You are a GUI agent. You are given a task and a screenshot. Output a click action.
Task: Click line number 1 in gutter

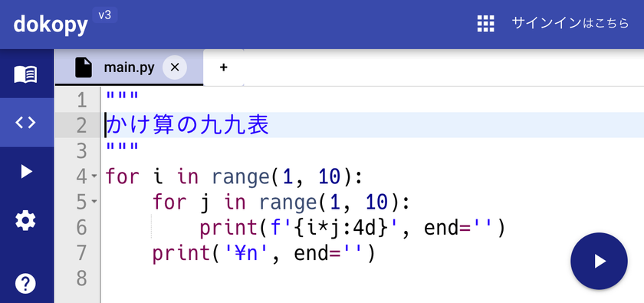tap(82, 100)
